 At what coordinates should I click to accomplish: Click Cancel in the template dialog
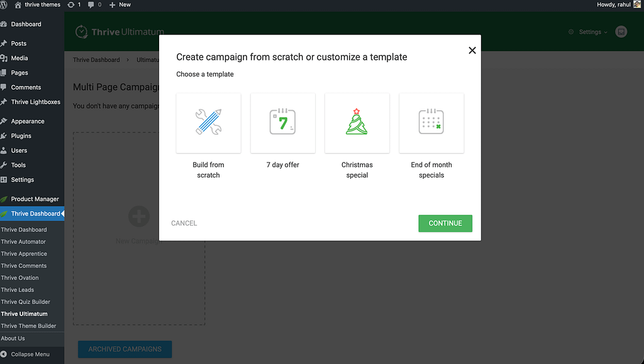coord(184,223)
